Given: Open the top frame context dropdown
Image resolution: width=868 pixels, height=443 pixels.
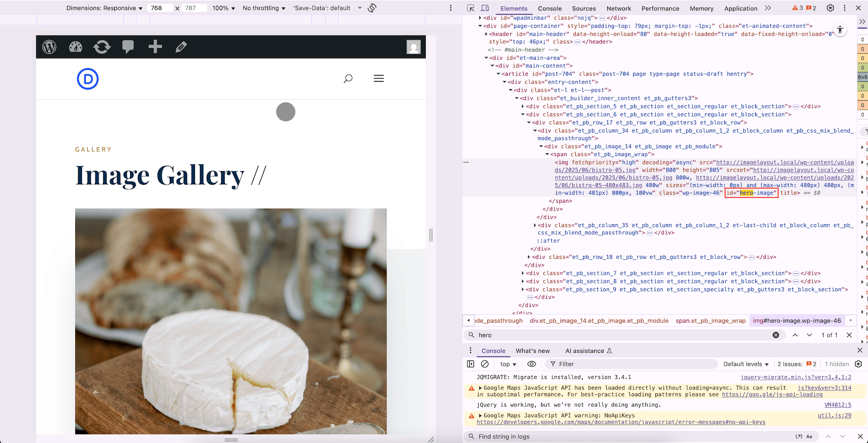Looking at the screenshot, I should click(x=507, y=364).
